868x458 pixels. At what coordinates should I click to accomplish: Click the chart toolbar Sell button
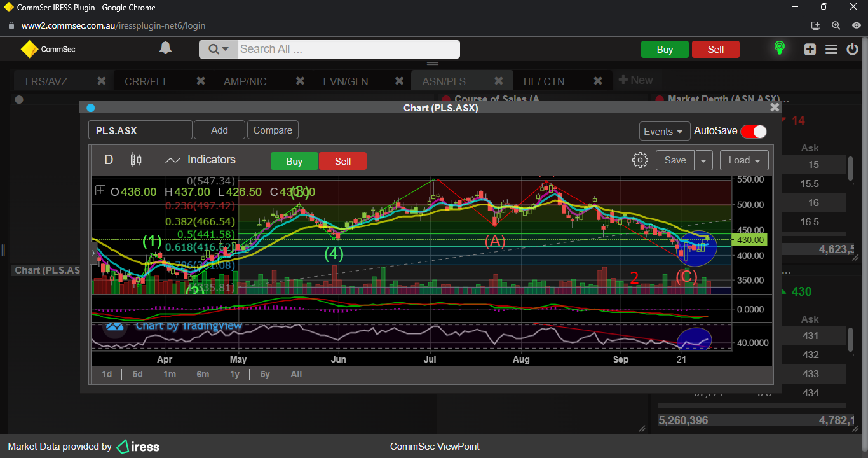[342, 161]
